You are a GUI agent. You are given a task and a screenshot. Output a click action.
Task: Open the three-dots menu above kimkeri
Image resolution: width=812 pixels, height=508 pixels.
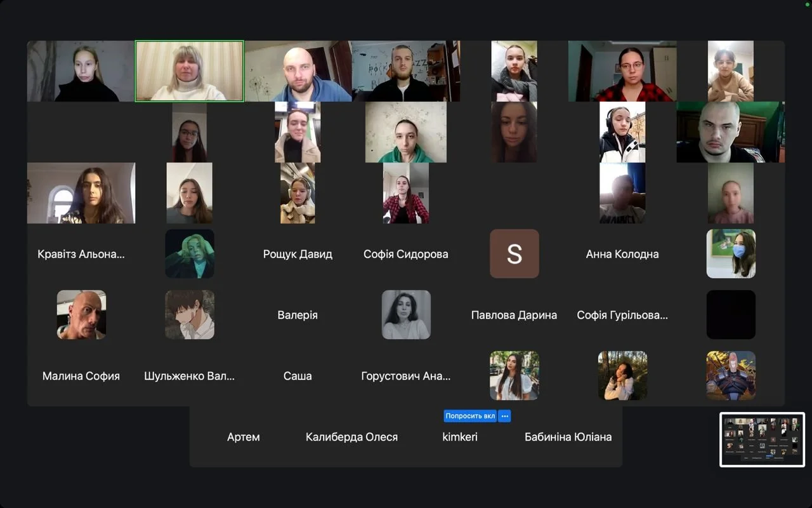click(504, 416)
